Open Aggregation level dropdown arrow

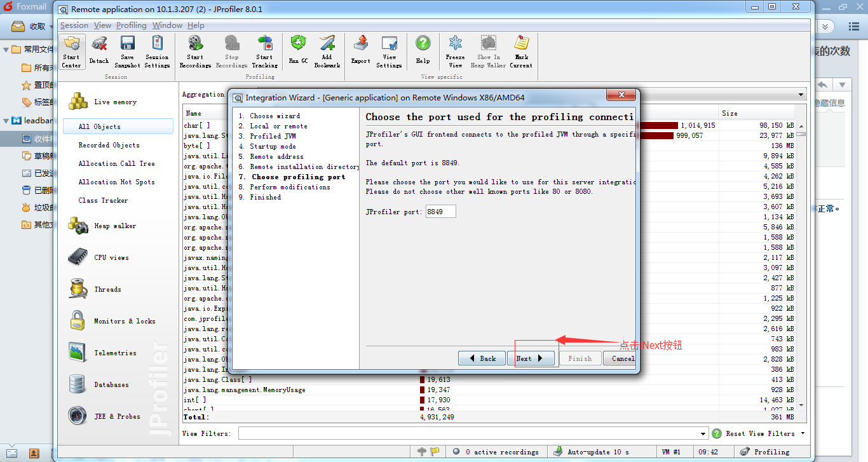tap(800, 95)
